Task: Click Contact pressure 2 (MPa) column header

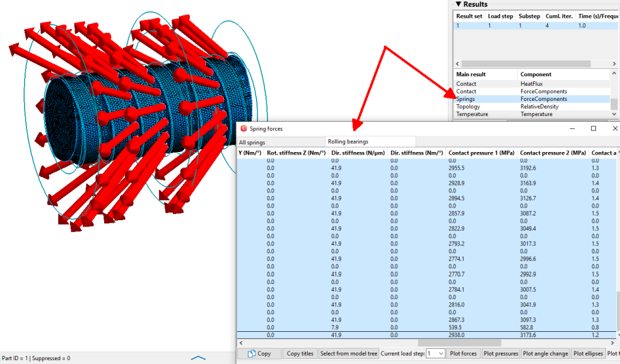Action: click(553, 153)
